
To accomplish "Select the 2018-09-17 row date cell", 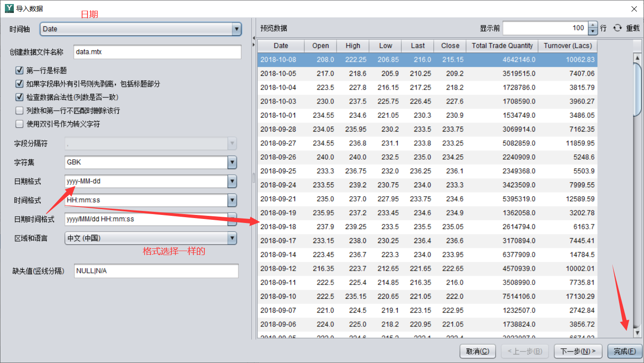I will pos(281,240).
